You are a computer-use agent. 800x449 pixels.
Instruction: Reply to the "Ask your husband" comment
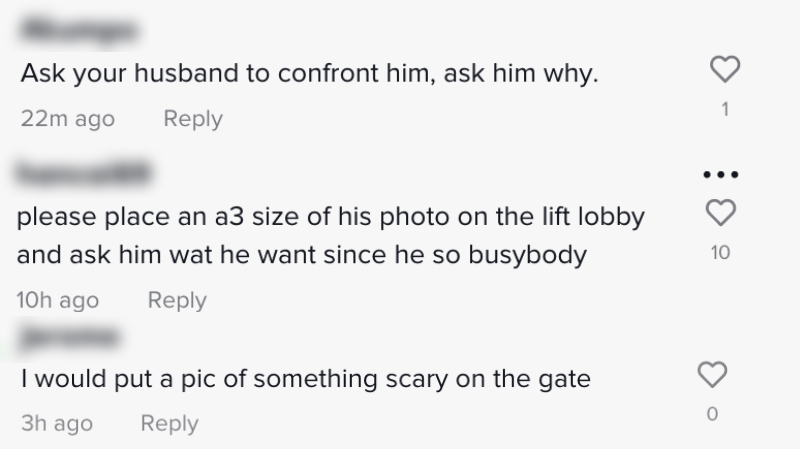192,119
